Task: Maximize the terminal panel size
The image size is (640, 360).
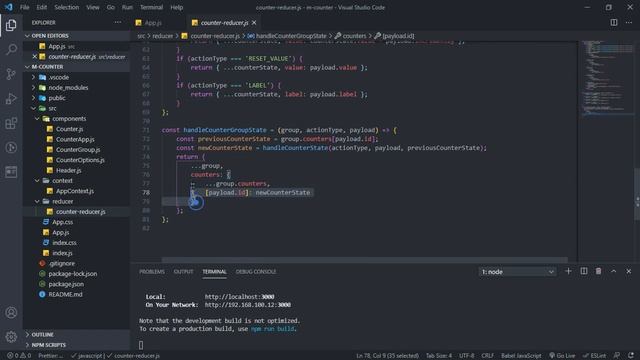Action: (x=613, y=271)
